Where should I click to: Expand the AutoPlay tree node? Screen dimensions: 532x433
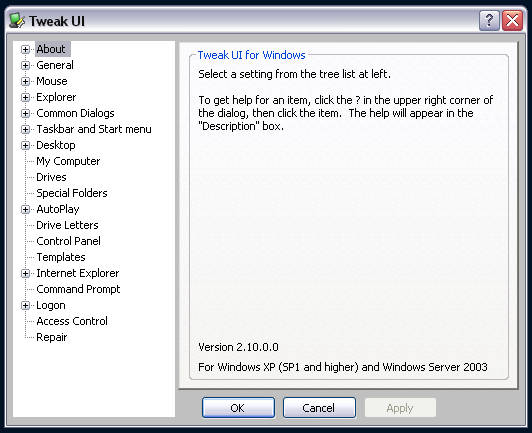pos(25,209)
